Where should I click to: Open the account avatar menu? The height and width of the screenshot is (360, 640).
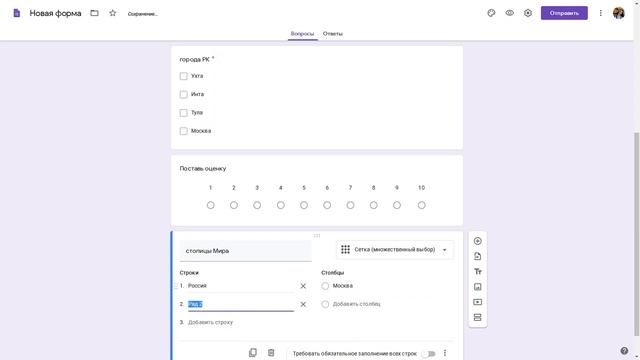tap(618, 13)
